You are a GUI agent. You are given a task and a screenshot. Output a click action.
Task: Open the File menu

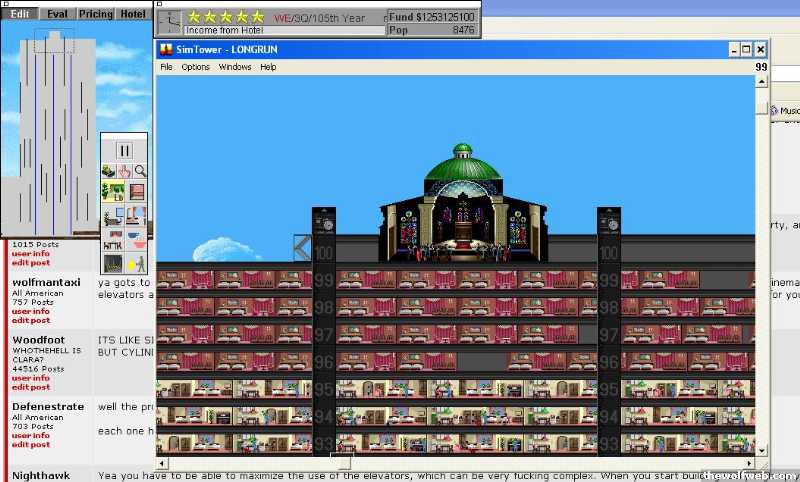166,67
